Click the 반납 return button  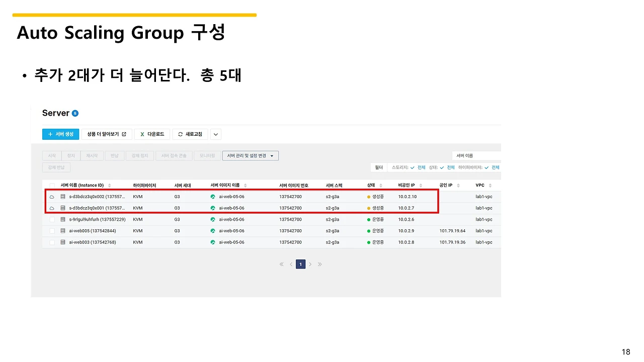[x=114, y=156]
